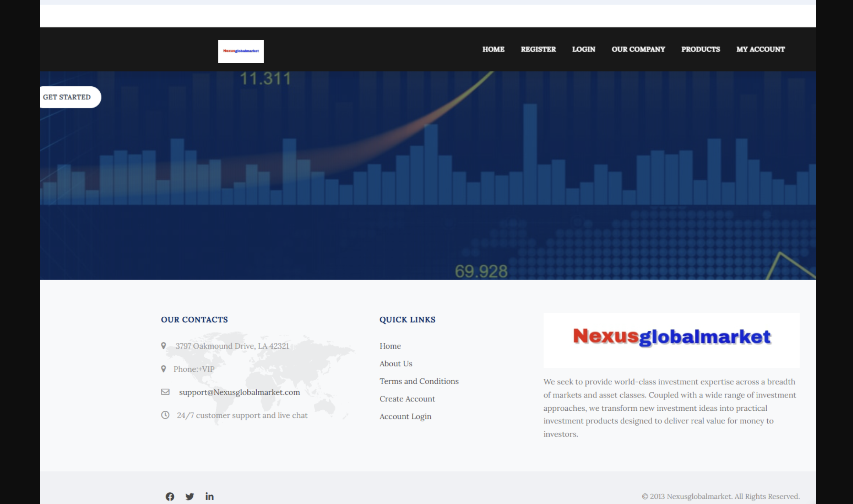Select the phone icon in Our Contacts
853x504 pixels.
(164, 369)
